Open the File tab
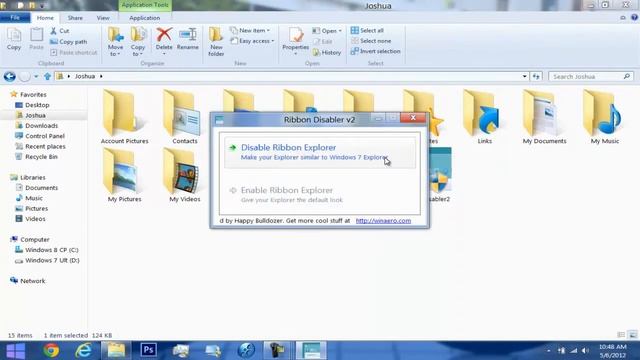The height and width of the screenshot is (360, 640). click(15, 18)
